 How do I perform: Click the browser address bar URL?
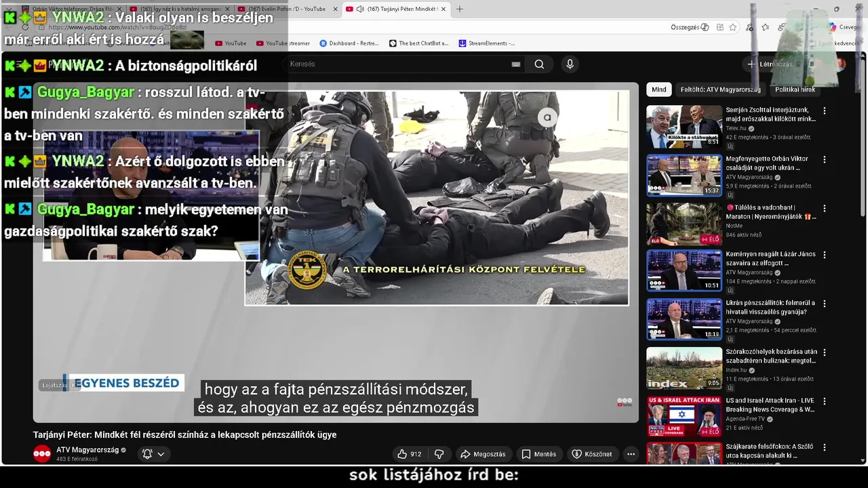tap(117, 27)
